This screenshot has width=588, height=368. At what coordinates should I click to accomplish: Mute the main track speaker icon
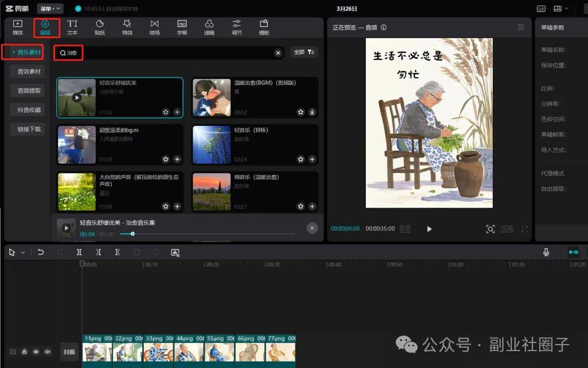coord(47,352)
